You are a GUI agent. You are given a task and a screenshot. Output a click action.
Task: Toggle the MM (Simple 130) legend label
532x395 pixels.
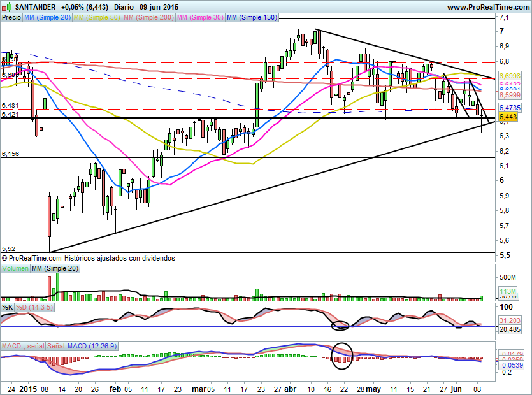click(252, 18)
